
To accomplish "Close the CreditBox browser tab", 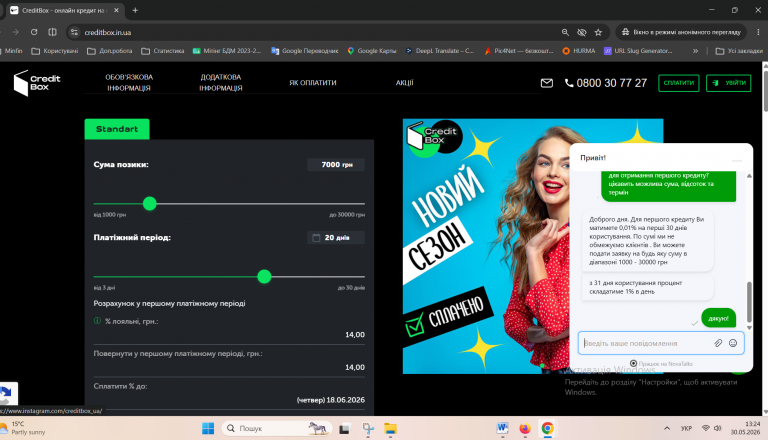I will [117, 10].
